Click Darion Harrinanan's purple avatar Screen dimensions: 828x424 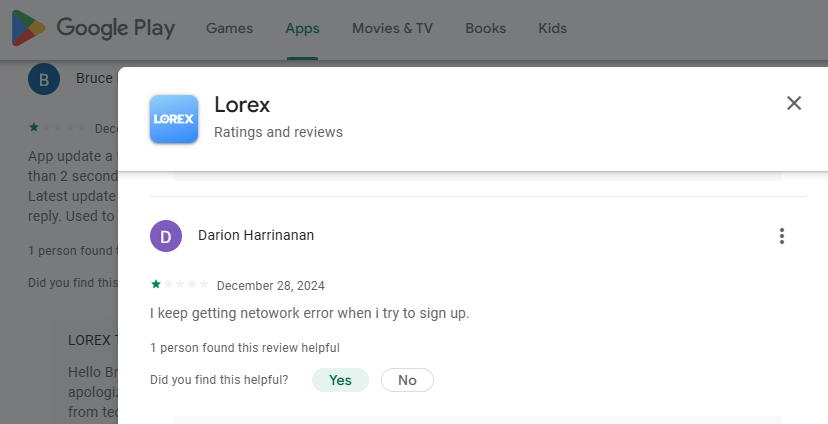pos(166,236)
